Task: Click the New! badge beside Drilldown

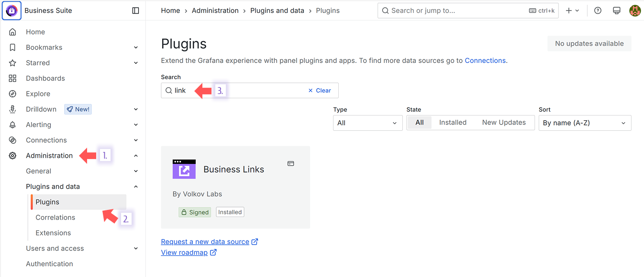Action: [78, 109]
